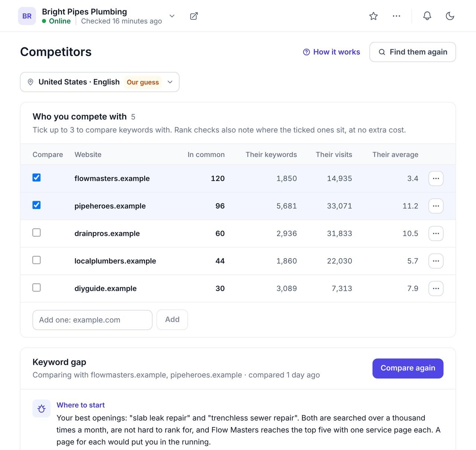Open row options for localplumbers.example
476x450 pixels.
[436, 261]
